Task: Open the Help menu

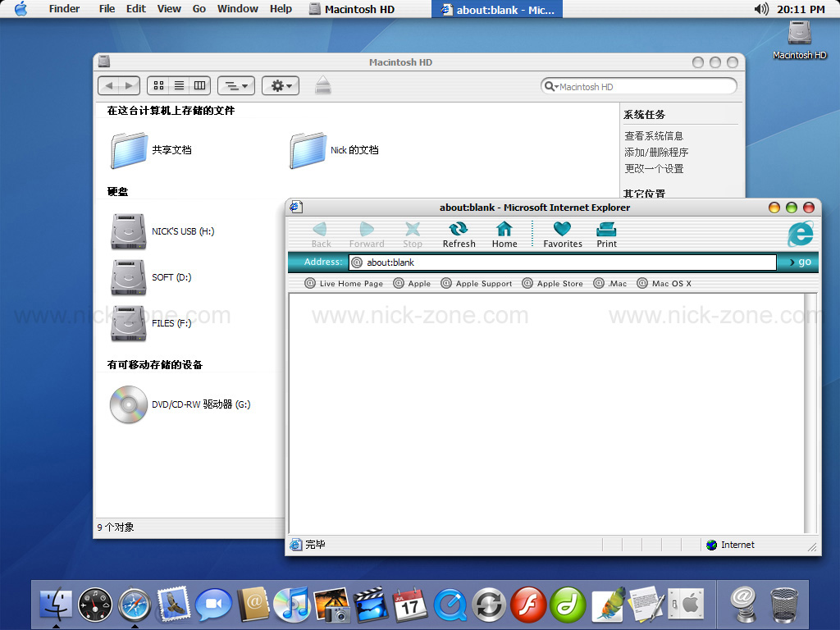Action: 281,8
